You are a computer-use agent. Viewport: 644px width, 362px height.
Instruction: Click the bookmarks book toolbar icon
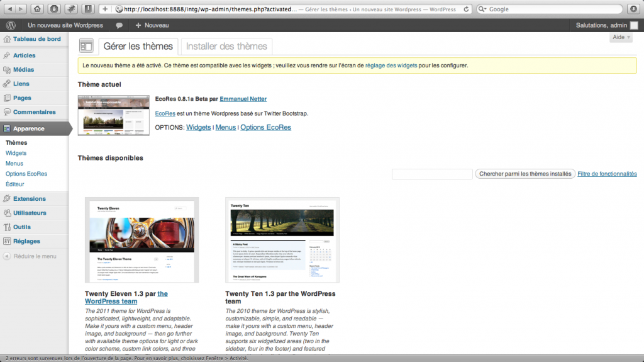click(87, 9)
